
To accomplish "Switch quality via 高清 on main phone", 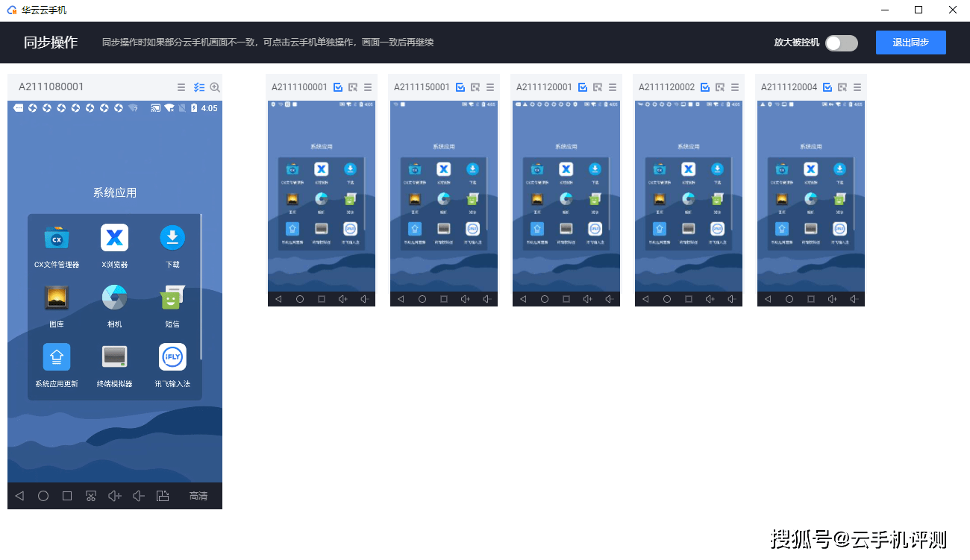I will pyautogui.click(x=198, y=496).
